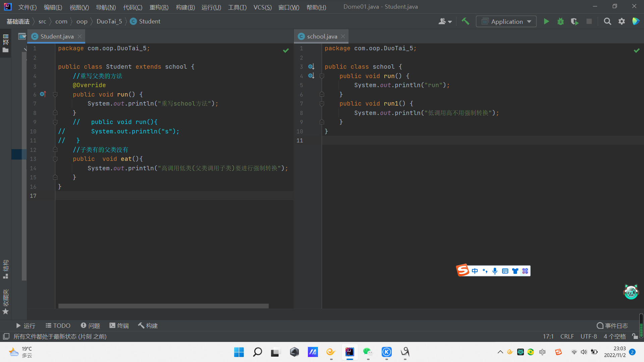Viewport: 644px width, 362px height.
Task: Collapse the run1() method fold in school.java
Action: click(322, 104)
